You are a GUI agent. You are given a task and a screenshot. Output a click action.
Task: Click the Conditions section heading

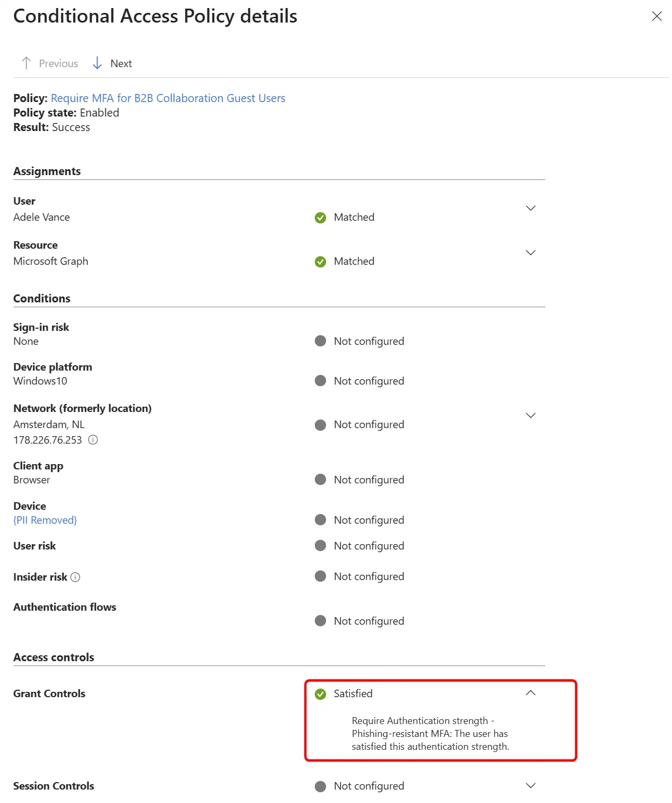pos(41,299)
